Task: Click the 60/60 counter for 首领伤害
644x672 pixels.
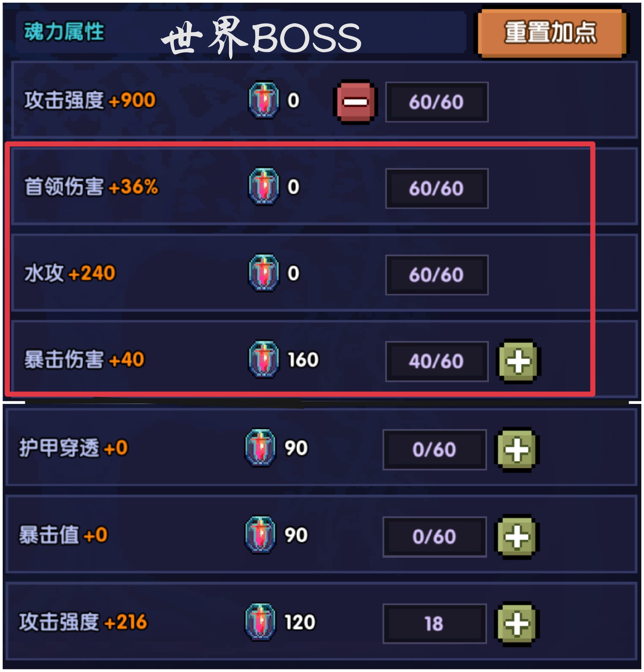Action: (436, 188)
